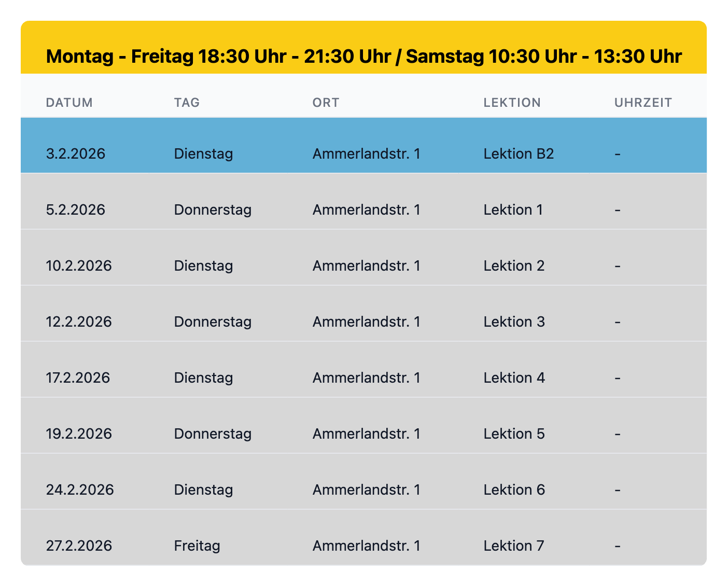Click the Lektion 1 cell

click(x=513, y=210)
